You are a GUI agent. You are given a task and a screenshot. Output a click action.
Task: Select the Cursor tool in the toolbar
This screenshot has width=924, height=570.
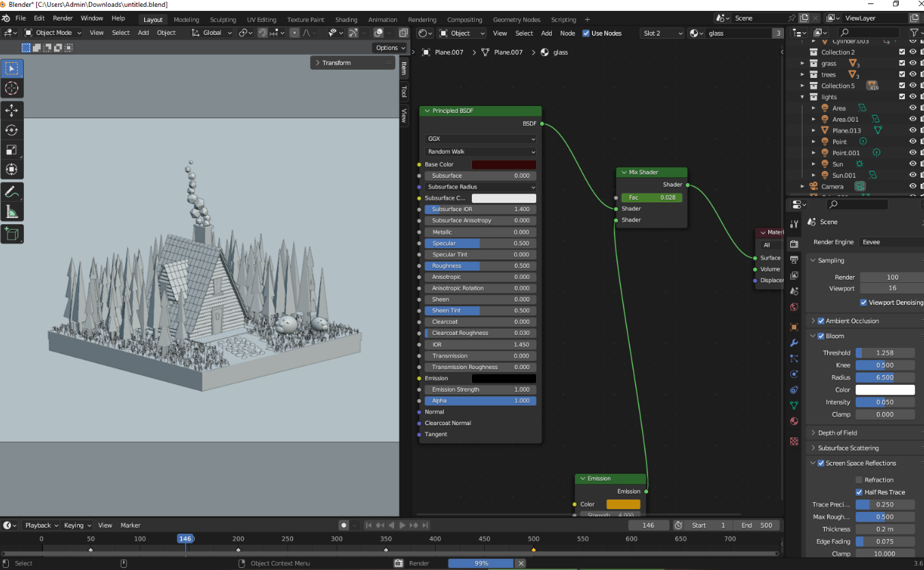pyautogui.click(x=12, y=88)
